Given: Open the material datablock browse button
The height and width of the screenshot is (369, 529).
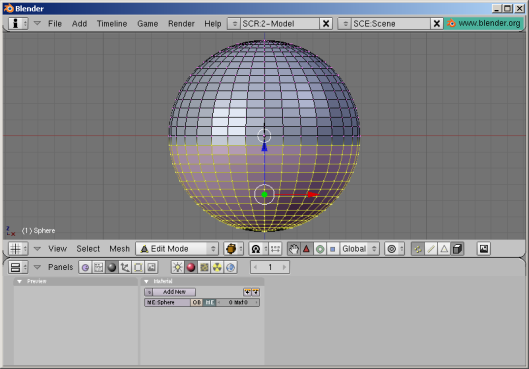Looking at the screenshot, I should pos(149,292).
